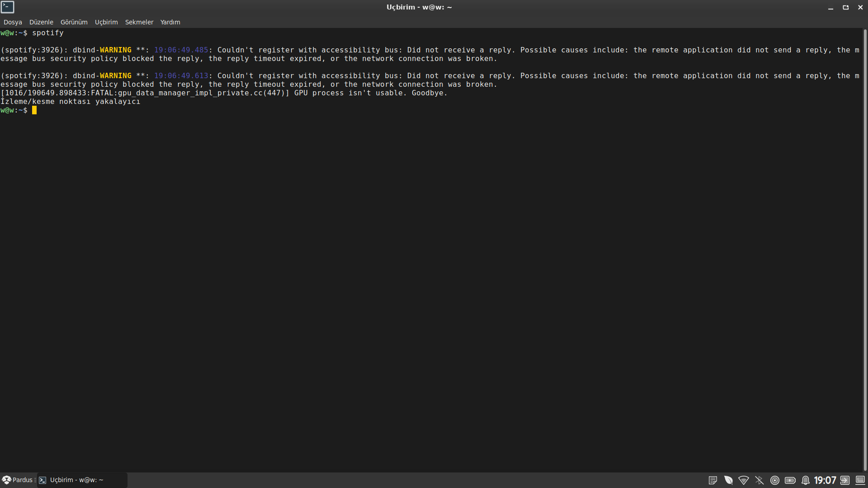868x488 pixels.
Task: Click the terminal vertical scrollbar
Action: point(865,249)
